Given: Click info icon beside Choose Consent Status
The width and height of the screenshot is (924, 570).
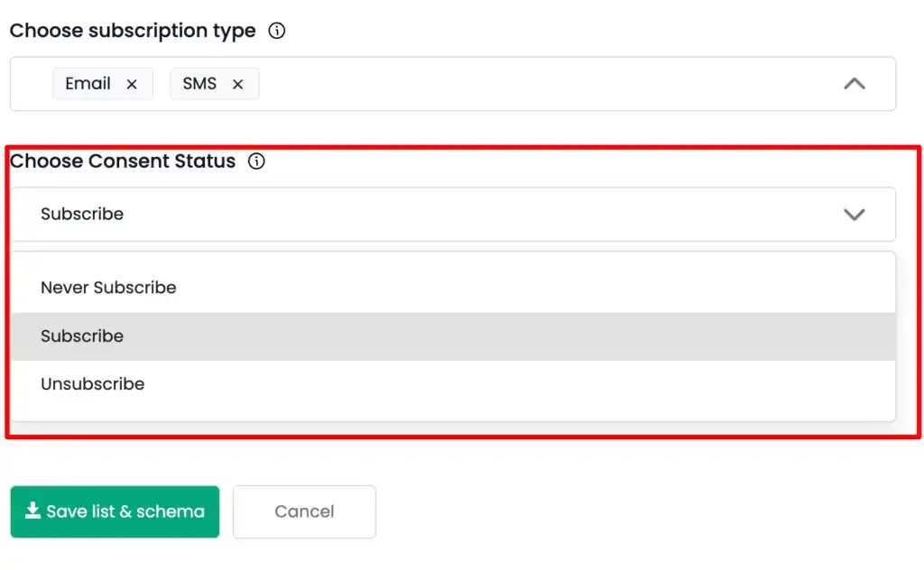Looking at the screenshot, I should click(256, 161).
